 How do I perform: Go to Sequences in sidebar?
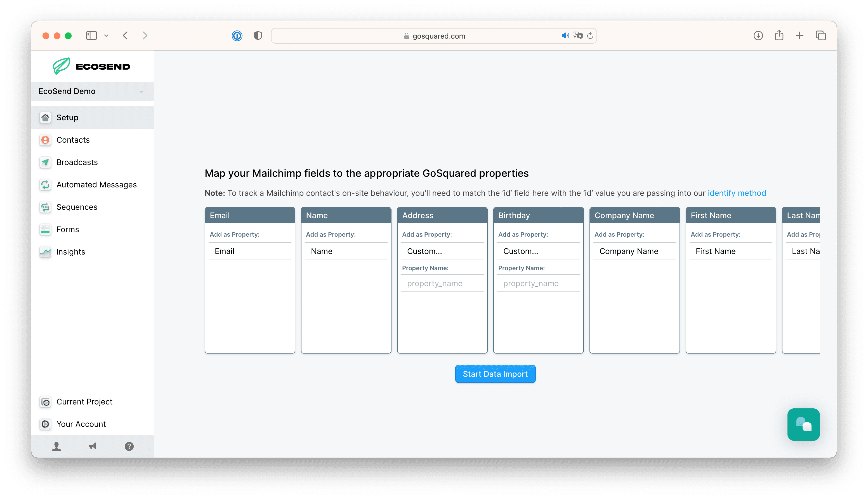(x=93, y=207)
